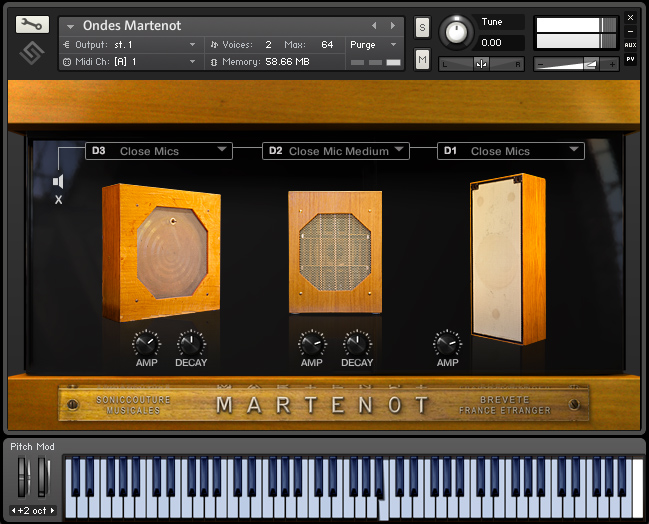Toggle the AUX sends panel
The image size is (649, 524).
[630, 45]
